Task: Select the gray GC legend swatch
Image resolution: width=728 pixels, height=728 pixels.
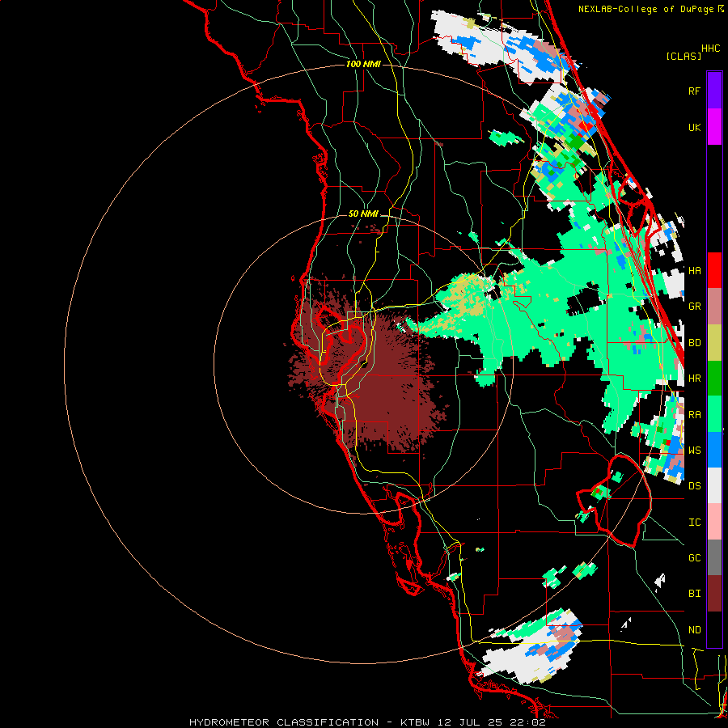Action: pos(714,557)
